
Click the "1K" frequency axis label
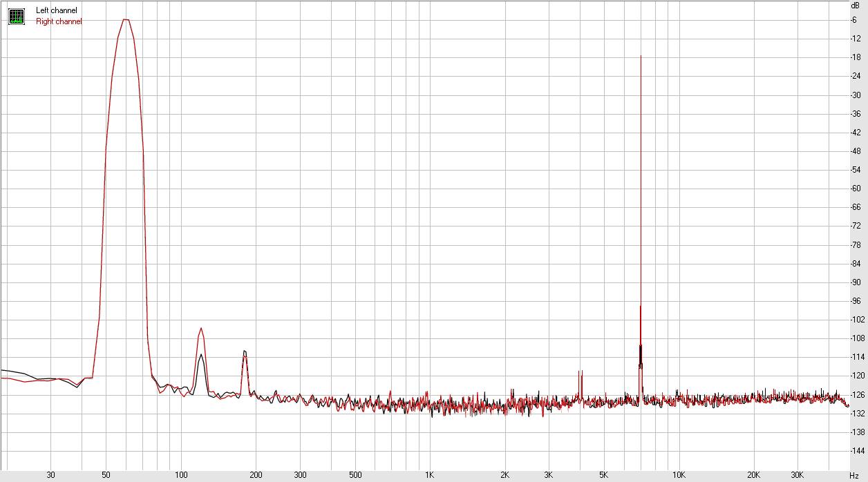click(x=430, y=475)
